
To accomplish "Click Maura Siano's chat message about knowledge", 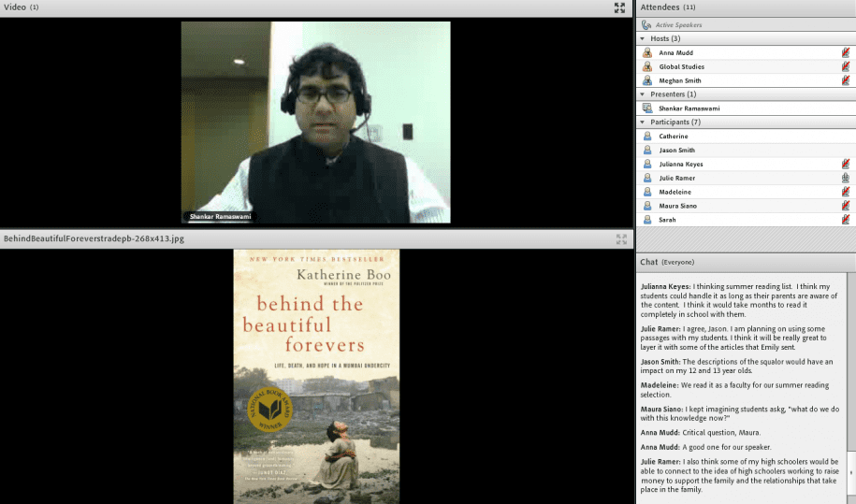I will (x=740, y=413).
